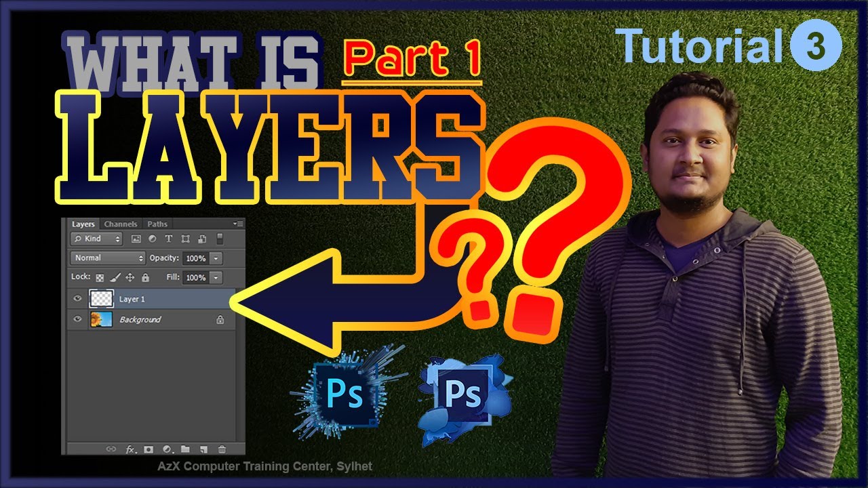Open the Normal blend mode dropdown

108,258
